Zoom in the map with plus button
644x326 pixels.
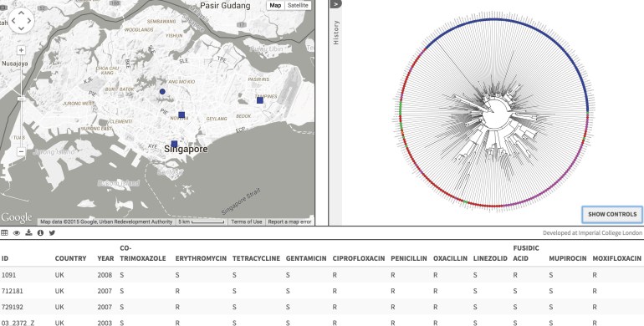[21, 50]
